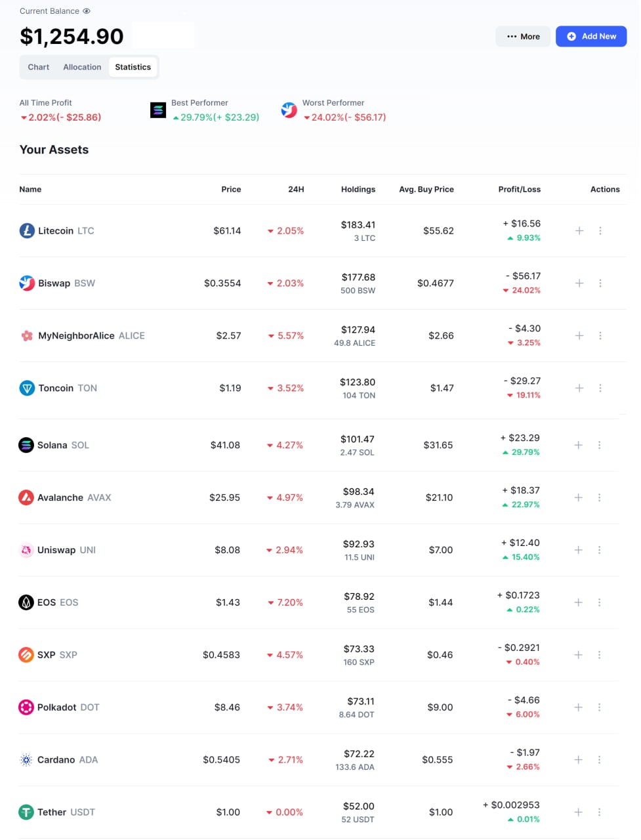Open Solana row three-dot menu

click(599, 445)
